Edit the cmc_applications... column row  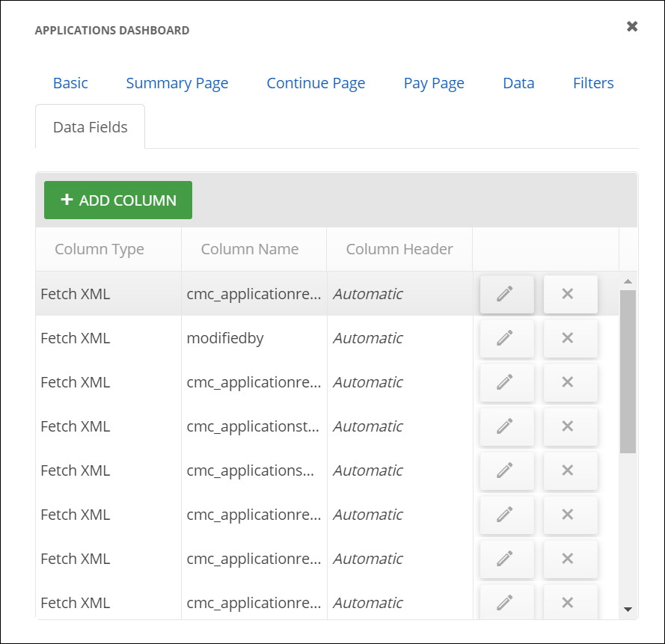pyautogui.click(x=506, y=470)
